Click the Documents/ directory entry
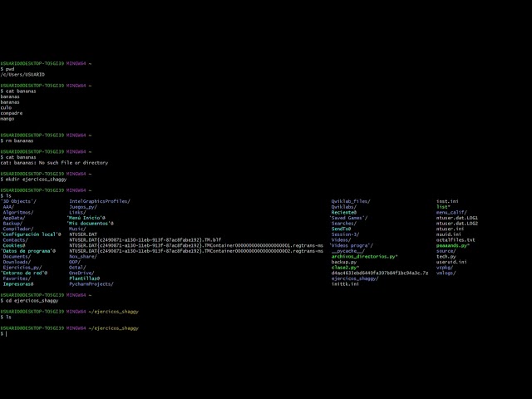The width and height of the screenshot is (532, 399). [17, 257]
